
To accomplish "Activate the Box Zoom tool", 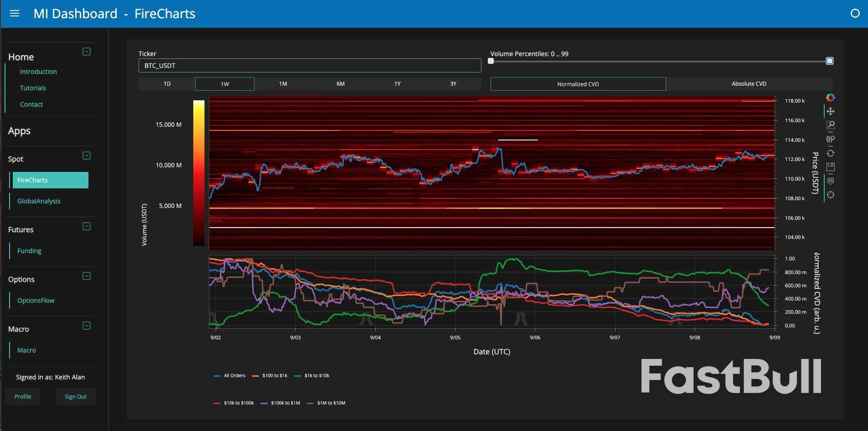I will [831, 125].
